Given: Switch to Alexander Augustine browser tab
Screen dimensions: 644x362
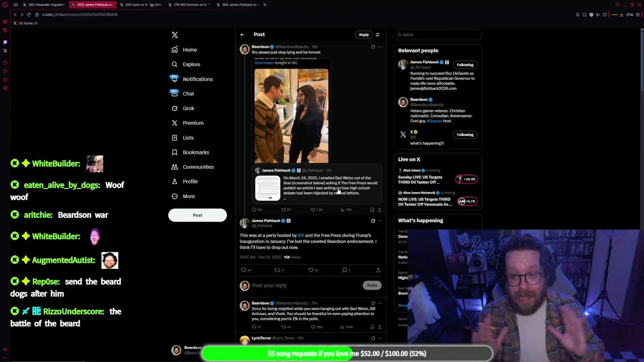Looking at the screenshot, I should 43,5.
